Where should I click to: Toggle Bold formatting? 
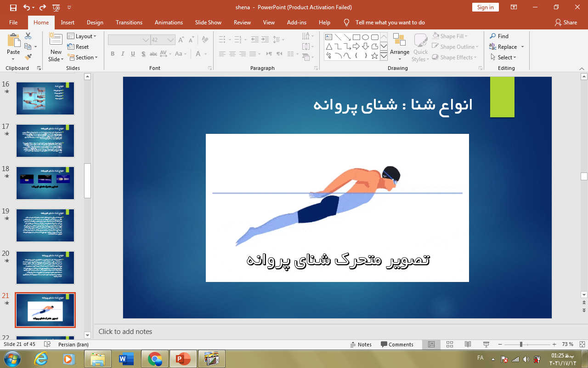point(113,54)
